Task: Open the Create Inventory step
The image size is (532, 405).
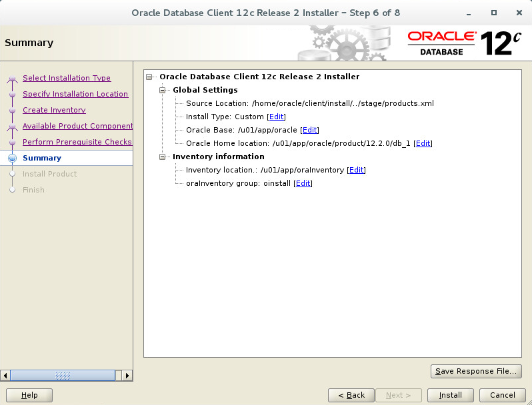Action: [54, 110]
